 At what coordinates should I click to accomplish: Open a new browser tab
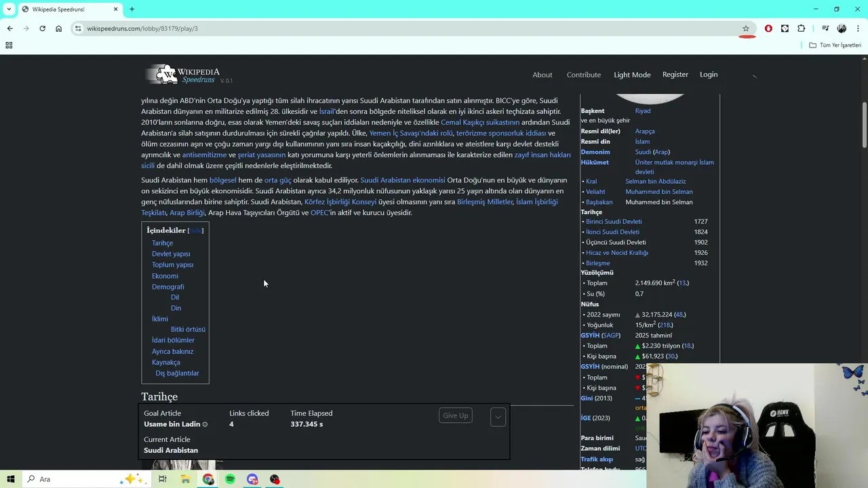[x=132, y=9]
